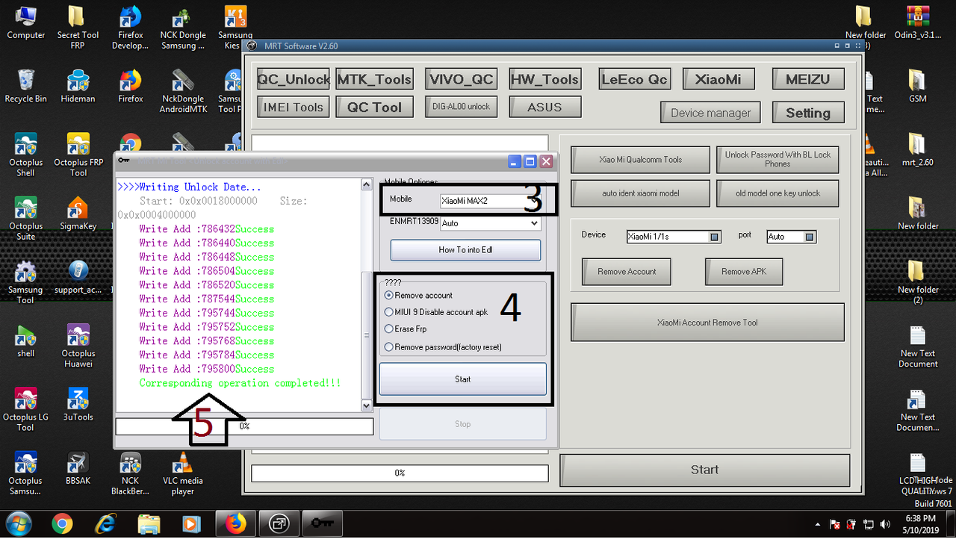Select MIUI 9 Disable account apk option
Image resolution: width=956 pixels, height=560 pixels.
436,312
